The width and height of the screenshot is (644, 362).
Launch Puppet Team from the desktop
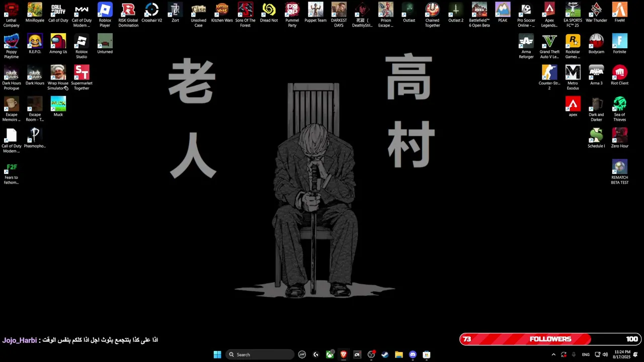pos(315,13)
